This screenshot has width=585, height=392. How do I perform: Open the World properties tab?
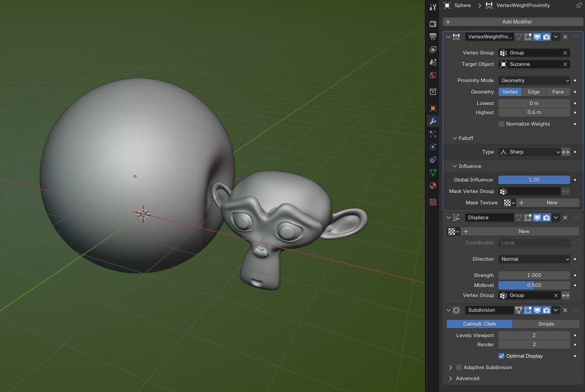point(433,75)
